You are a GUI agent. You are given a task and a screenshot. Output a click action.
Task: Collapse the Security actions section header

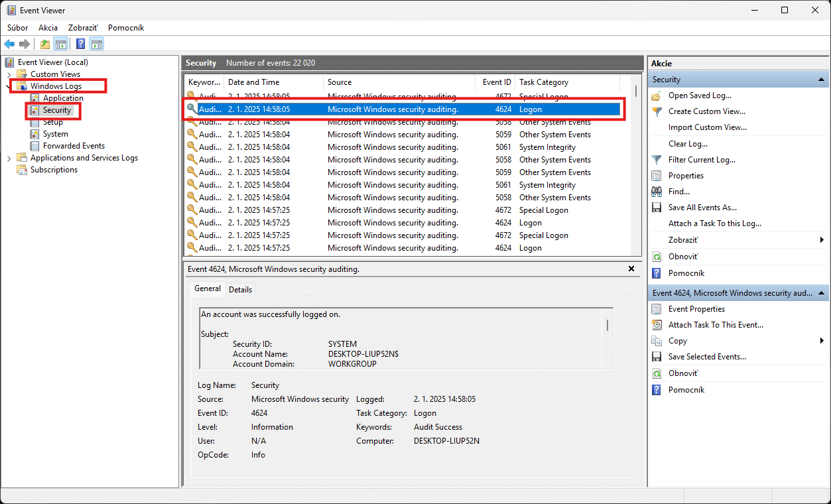[x=821, y=80]
